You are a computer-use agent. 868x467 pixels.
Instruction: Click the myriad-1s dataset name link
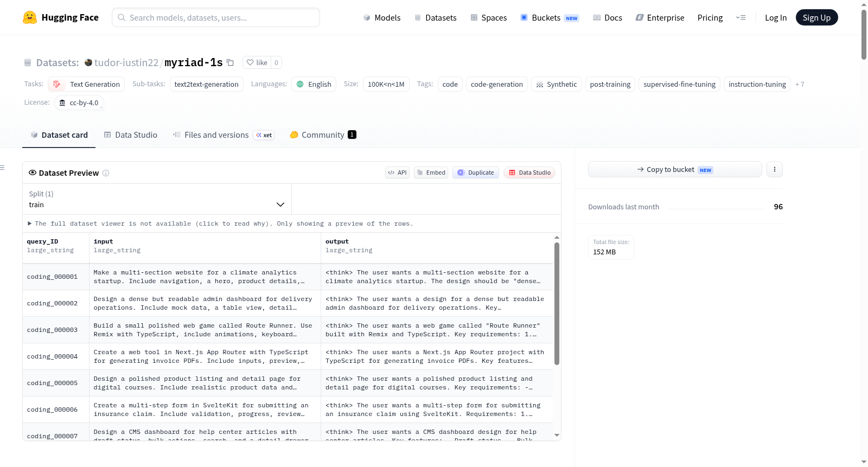click(x=194, y=62)
